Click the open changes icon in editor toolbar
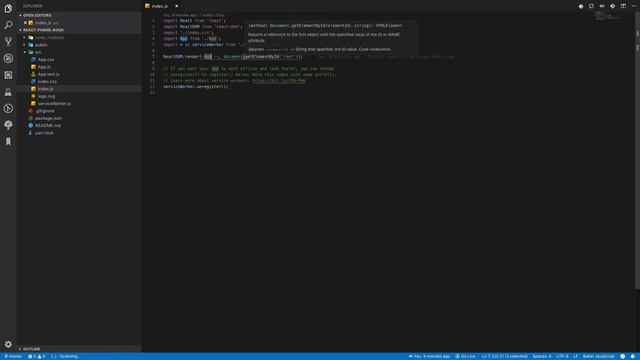This screenshot has width=640, height=360. (591, 6)
